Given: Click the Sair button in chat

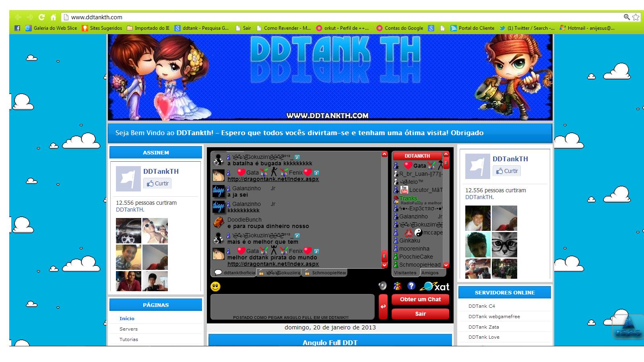Looking at the screenshot, I should point(420,314).
